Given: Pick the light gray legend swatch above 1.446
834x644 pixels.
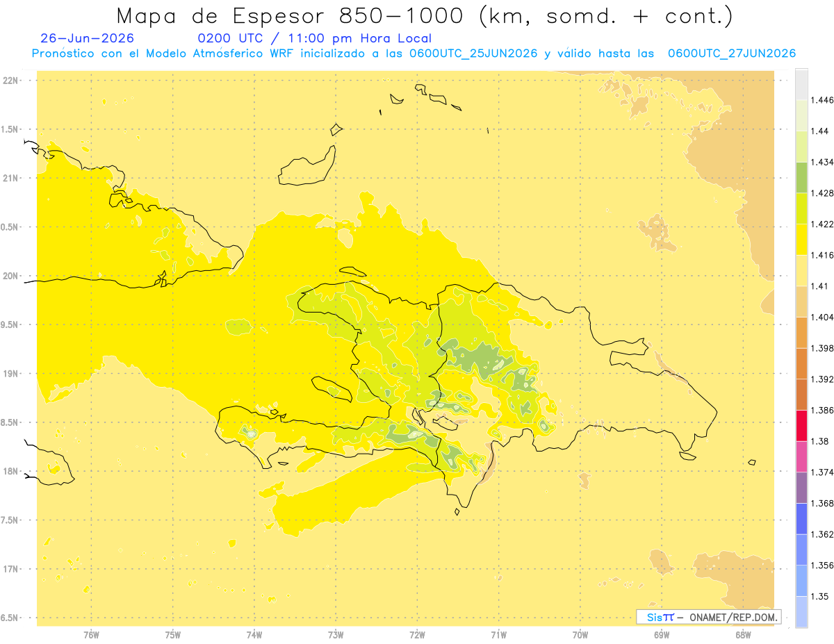Looking at the screenshot, I should (801, 84).
